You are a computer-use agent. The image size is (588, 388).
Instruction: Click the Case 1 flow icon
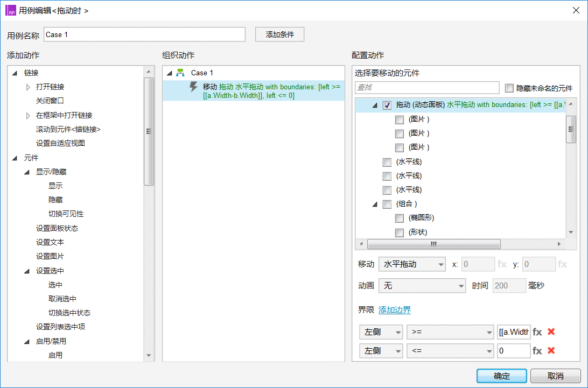coord(180,73)
